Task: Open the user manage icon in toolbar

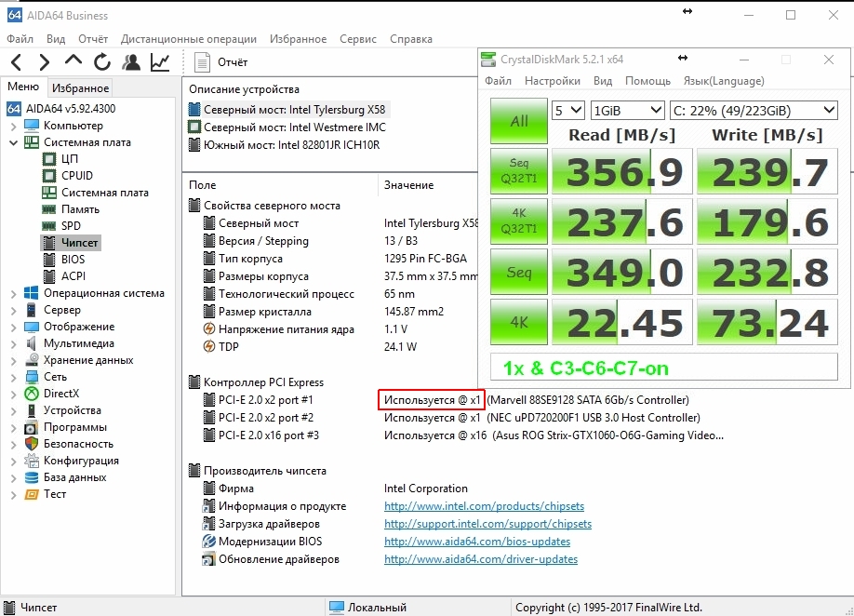Action: [x=131, y=62]
